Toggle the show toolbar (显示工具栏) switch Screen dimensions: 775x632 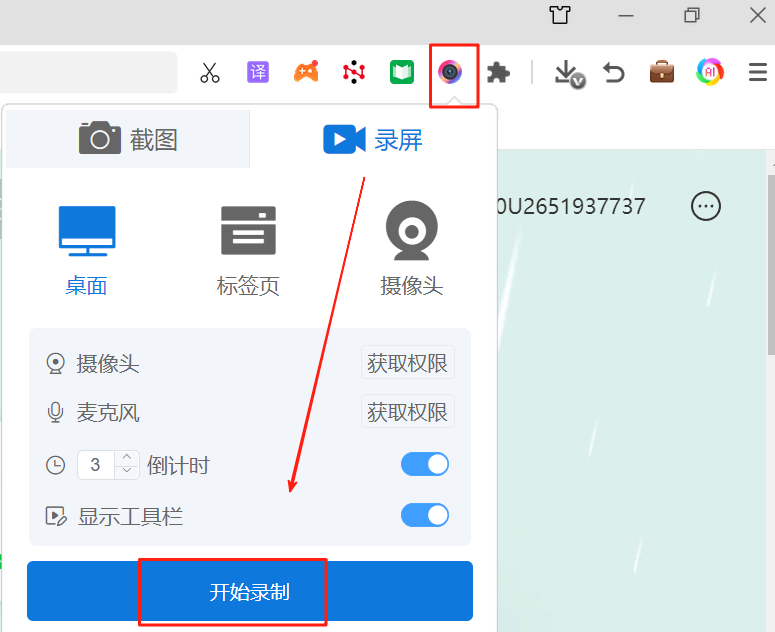(425, 515)
